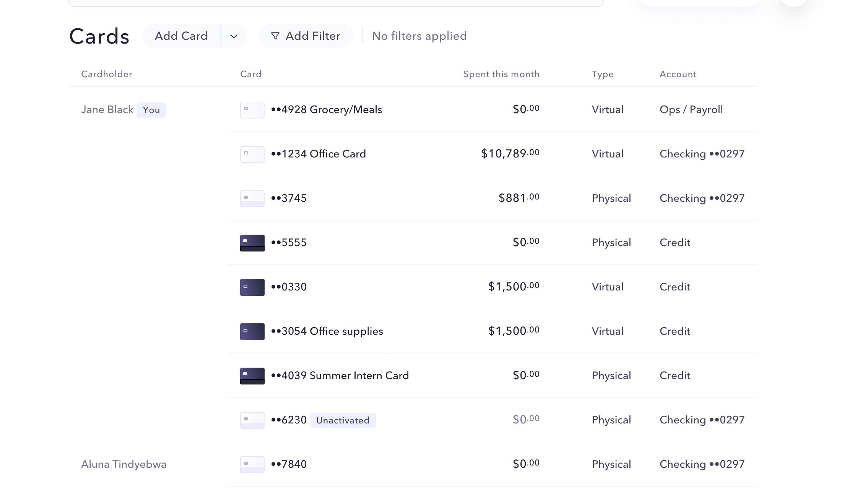Image resolution: width=868 pixels, height=493 pixels.
Task: Open cardholder Aluna Tindyebwa
Action: [124, 464]
